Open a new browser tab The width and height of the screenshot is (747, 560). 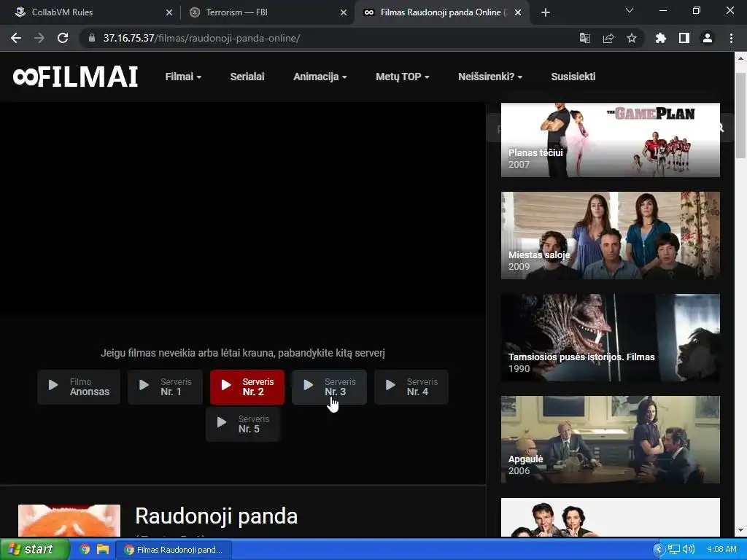(x=546, y=12)
